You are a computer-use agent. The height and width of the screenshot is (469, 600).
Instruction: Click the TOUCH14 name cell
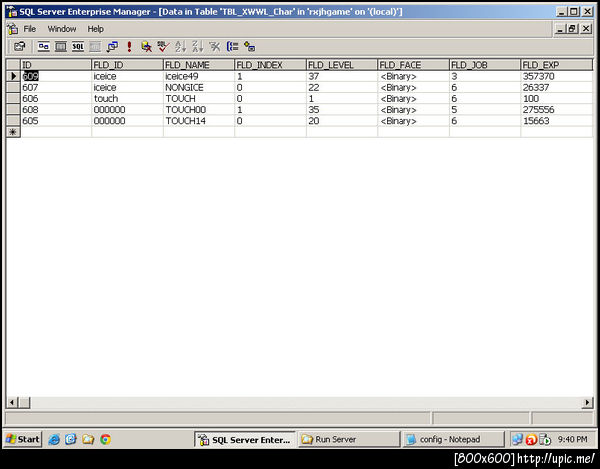pos(199,121)
